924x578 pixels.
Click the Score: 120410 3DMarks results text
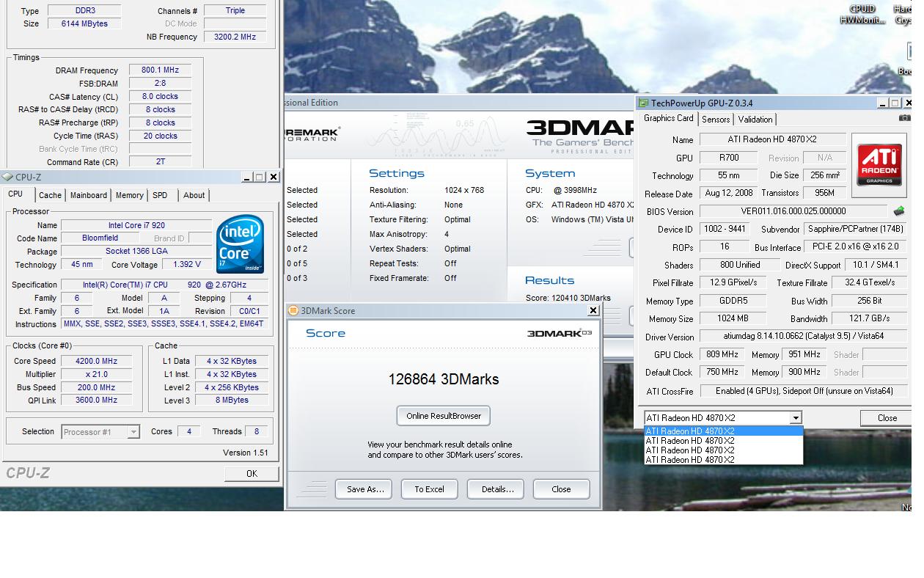tap(568, 298)
